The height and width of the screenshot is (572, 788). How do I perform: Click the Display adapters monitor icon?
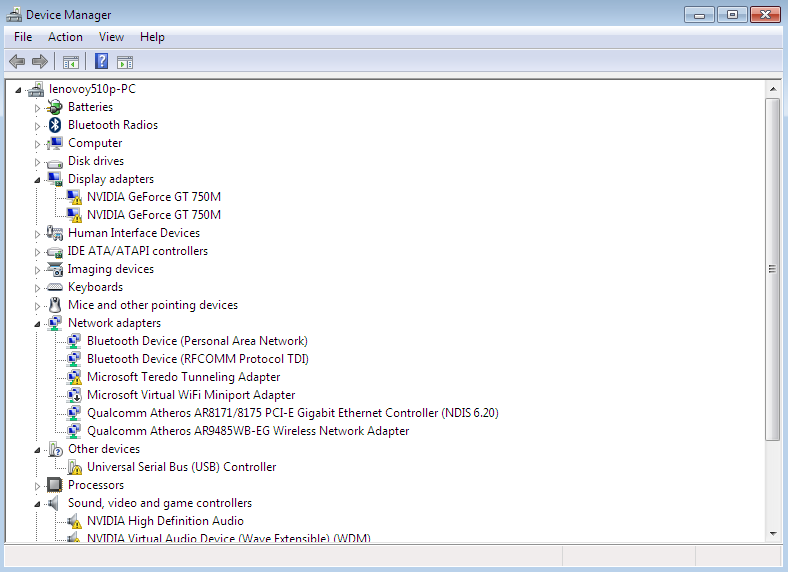tap(55, 179)
